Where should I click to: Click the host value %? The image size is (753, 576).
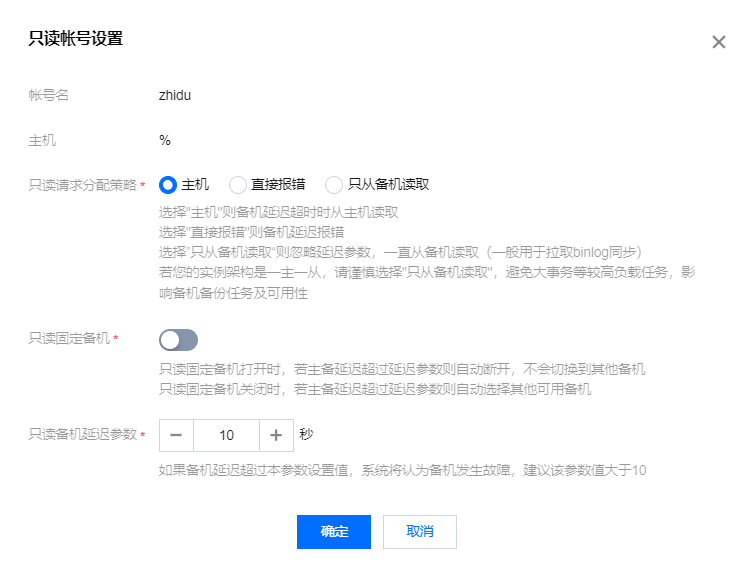click(165, 140)
